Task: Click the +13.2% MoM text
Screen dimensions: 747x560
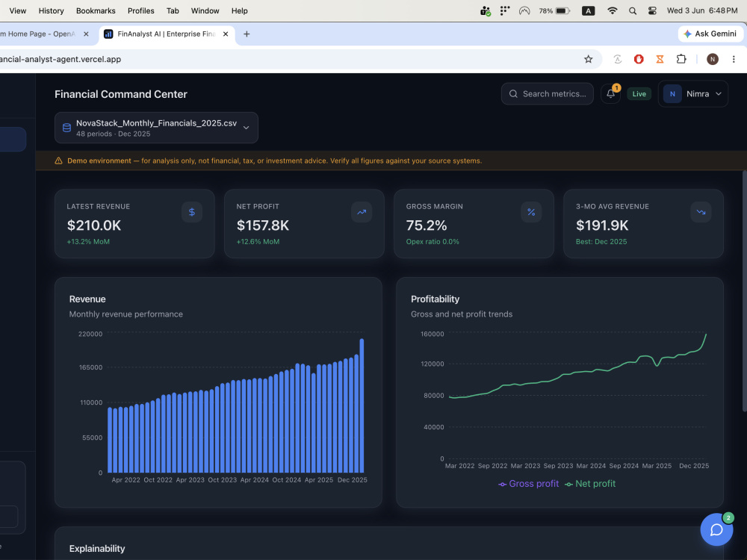Action: (88, 242)
